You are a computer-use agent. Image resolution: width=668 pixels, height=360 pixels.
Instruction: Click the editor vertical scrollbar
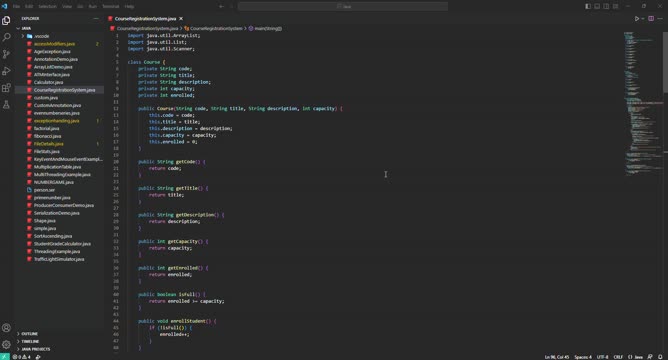pos(665,62)
